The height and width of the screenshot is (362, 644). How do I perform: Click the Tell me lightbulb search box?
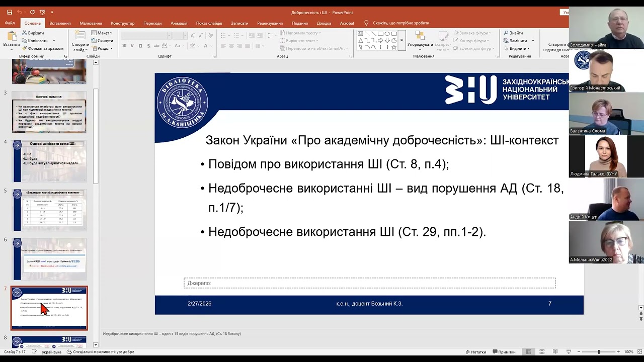tap(397, 23)
